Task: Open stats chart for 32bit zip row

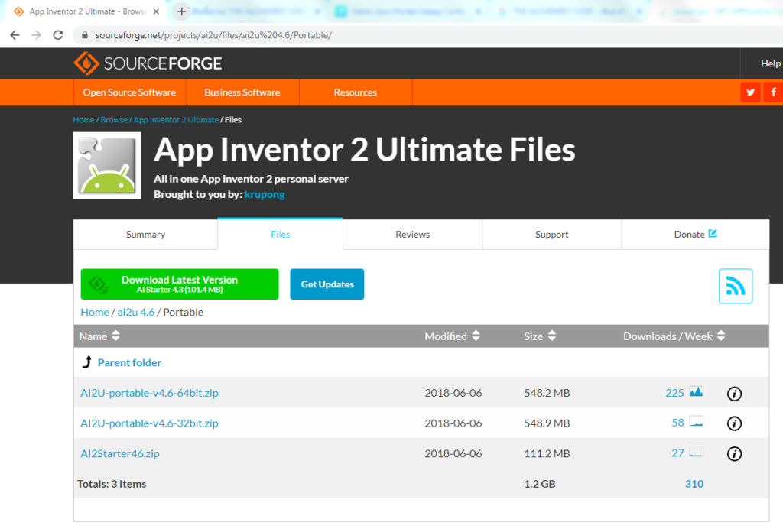Action: (x=697, y=422)
